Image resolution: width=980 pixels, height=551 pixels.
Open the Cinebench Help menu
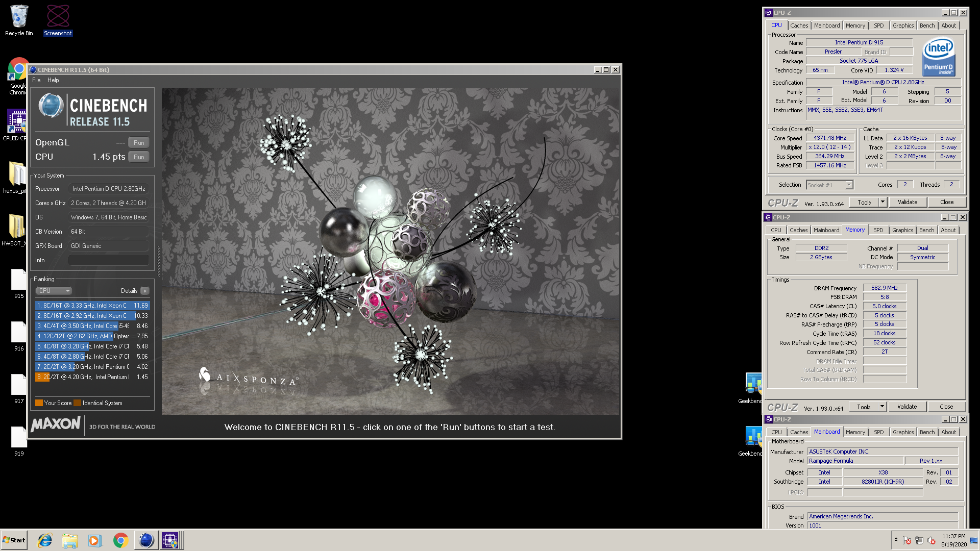coord(53,80)
